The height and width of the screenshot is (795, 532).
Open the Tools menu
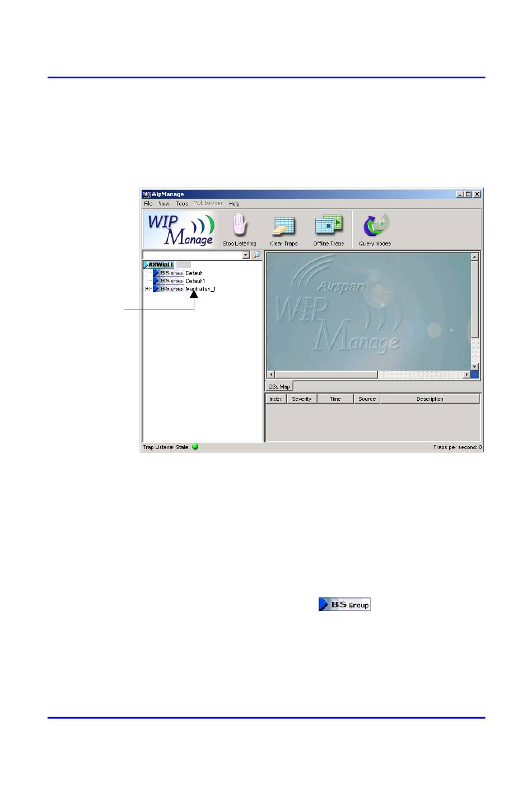point(182,204)
